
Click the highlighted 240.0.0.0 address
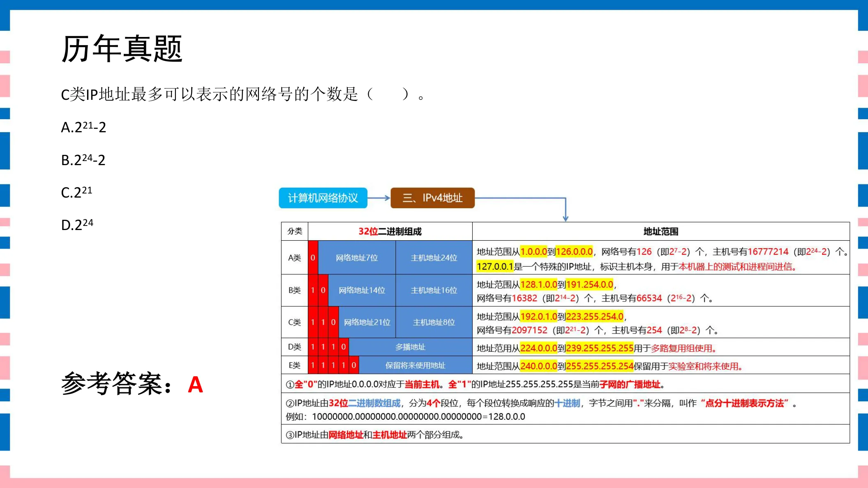coord(539,366)
